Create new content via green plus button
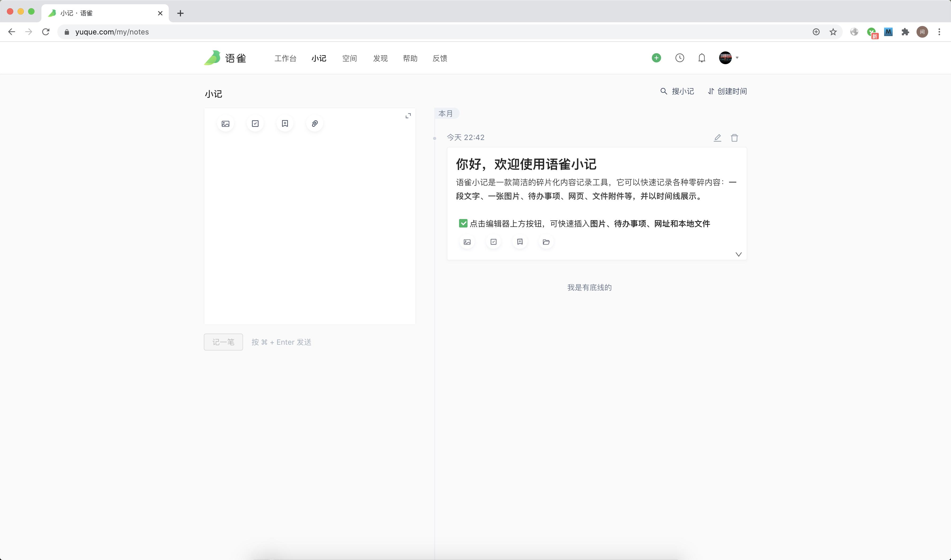Image resolution: width=951 pixels, height=560 pixels. 656,58
